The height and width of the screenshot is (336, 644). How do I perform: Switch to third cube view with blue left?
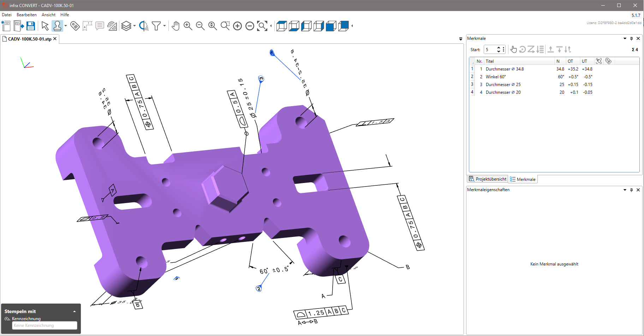pos(306,26)
